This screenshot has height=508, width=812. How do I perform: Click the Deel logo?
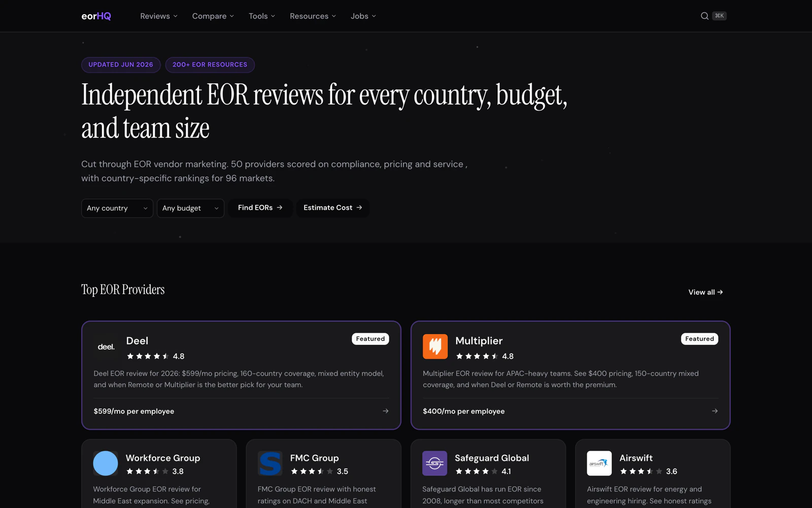[106, 346]
